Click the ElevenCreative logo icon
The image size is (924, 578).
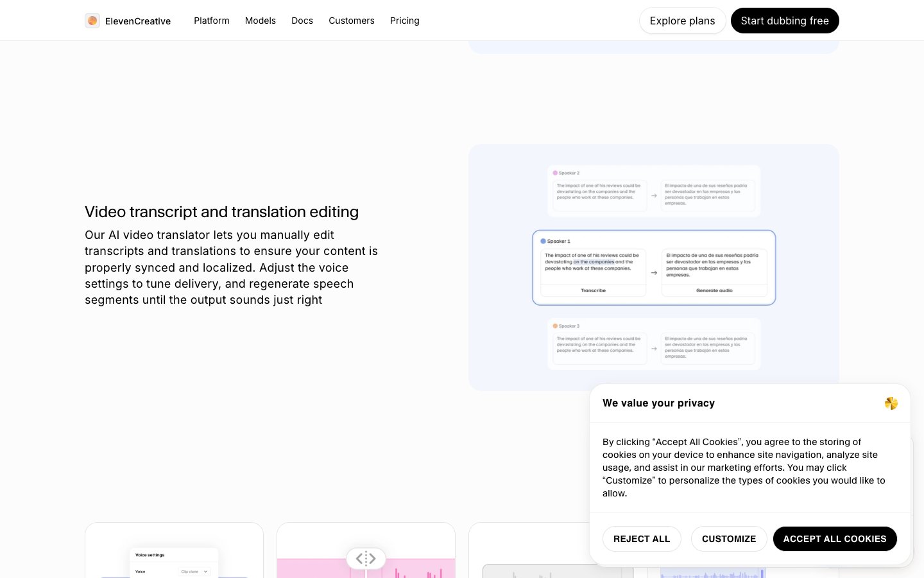[92, 21]
